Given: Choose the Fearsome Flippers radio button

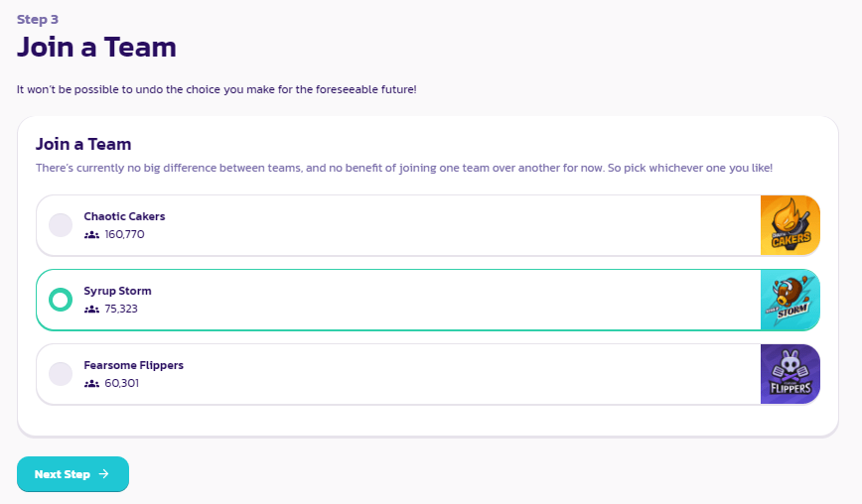Looking at the screenshot, I should tap(61, 374).
